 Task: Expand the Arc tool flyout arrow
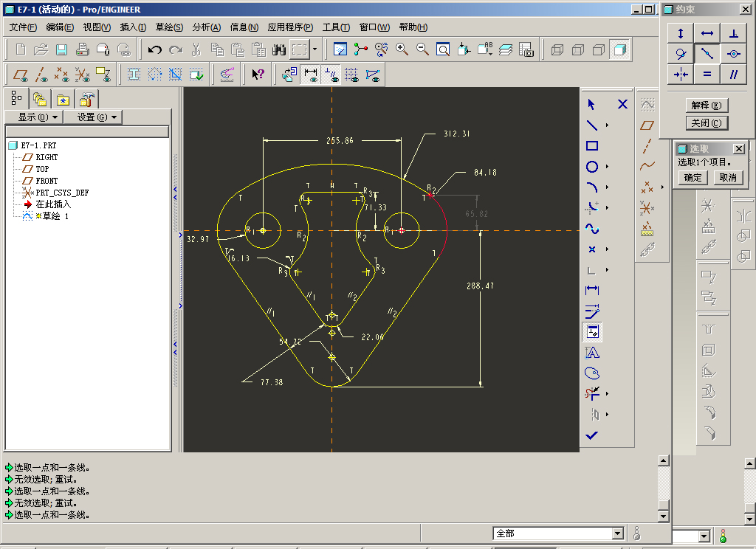(607, 187)
